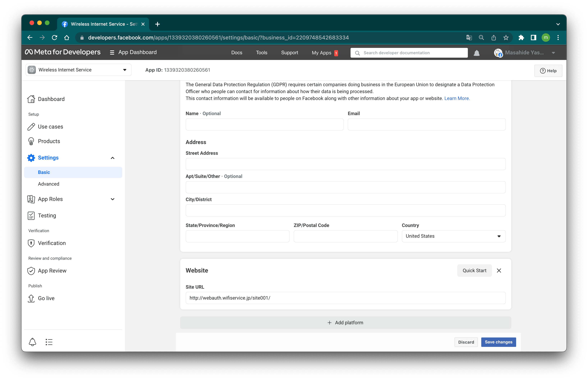Open the Support menu
The width and height of the screenshot is (588, 380).
[289, 52]
